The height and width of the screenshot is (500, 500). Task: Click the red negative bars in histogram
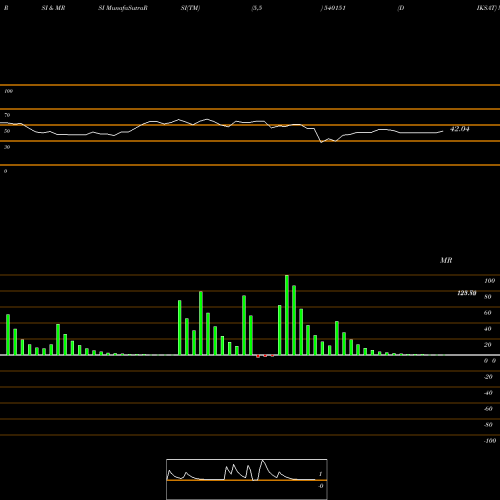pos(265,356)
